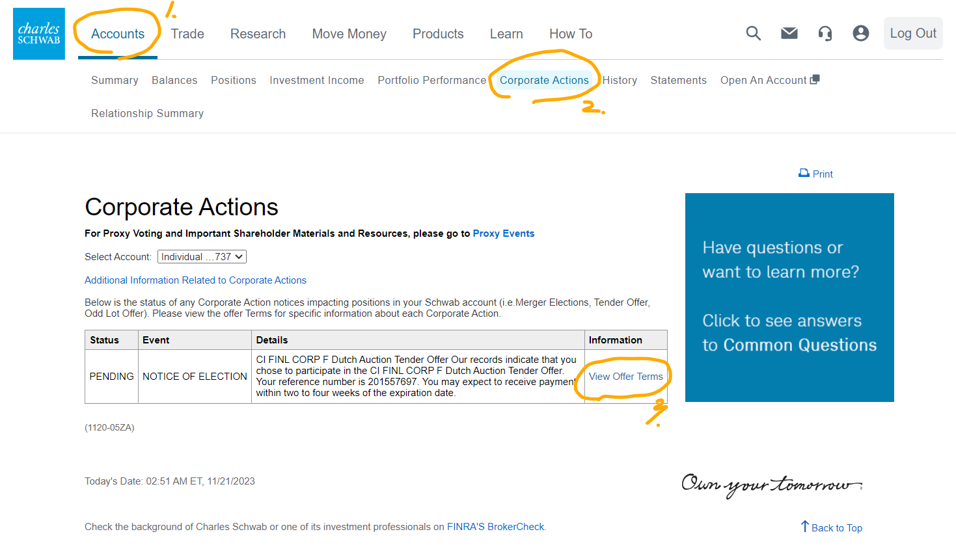This screenshot has height=560, width=956.
Task: Click the Back to Top link
Action: pos(837,527)
